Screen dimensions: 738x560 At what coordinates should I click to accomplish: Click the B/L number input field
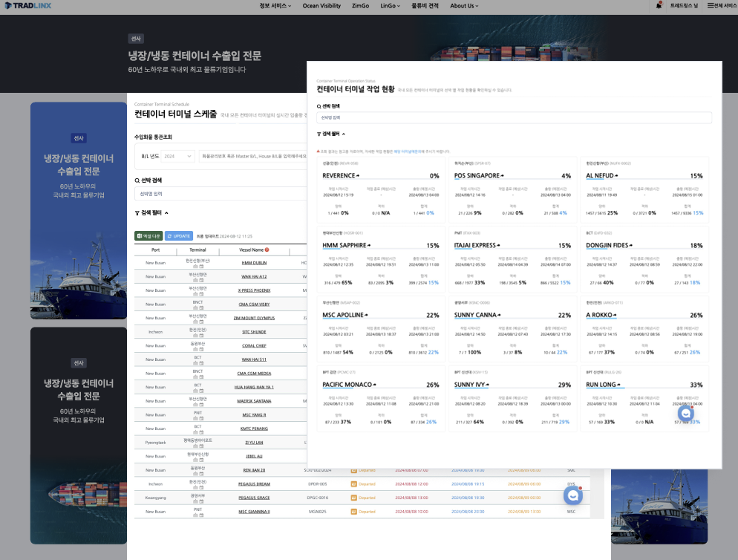[252, 156]
